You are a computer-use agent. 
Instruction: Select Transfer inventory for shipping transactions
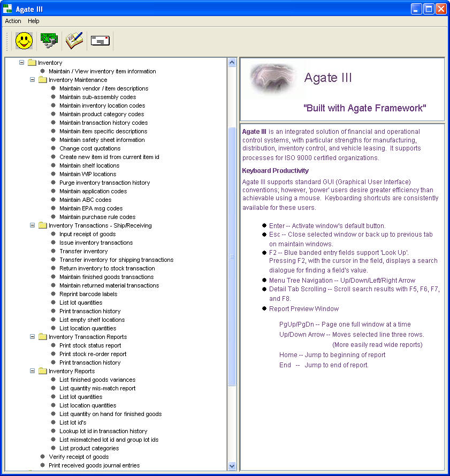click(117, 260)
